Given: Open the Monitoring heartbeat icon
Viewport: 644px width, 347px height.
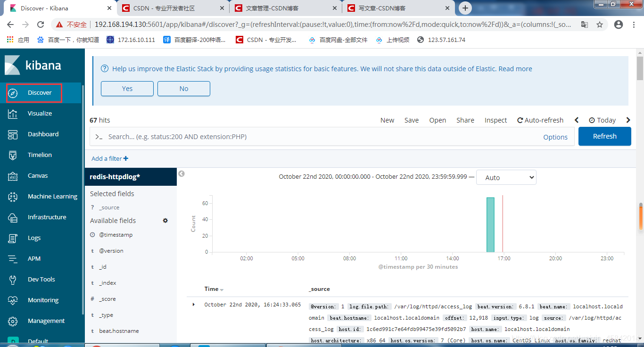Looking at the screenshot, I should 13,300.
